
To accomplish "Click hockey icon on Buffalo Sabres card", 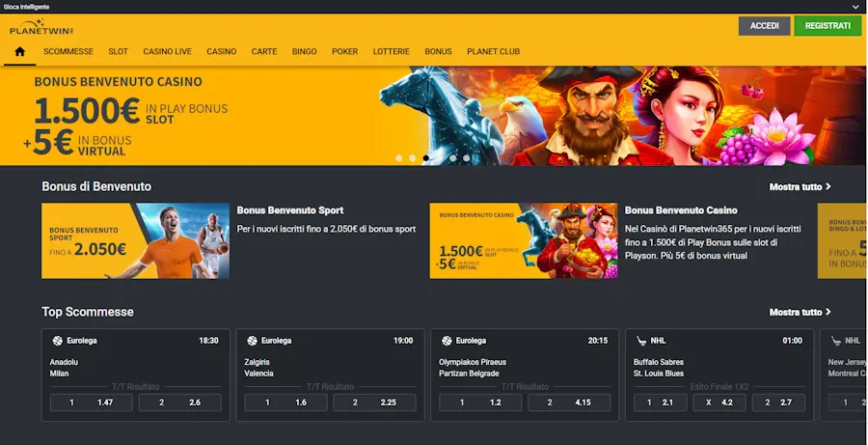I will click(x=641, y=341).
